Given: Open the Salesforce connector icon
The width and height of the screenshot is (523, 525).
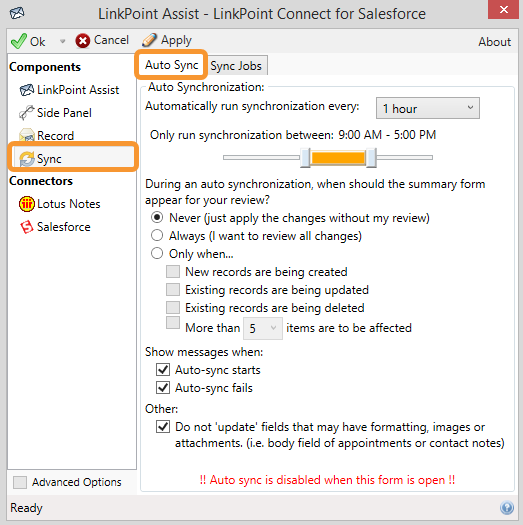Looking at the screenshot, I should click(26, 227).
